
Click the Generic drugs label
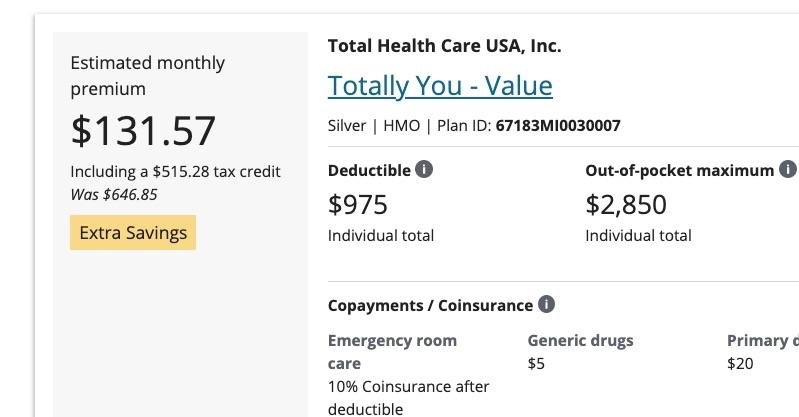[580, 340]
